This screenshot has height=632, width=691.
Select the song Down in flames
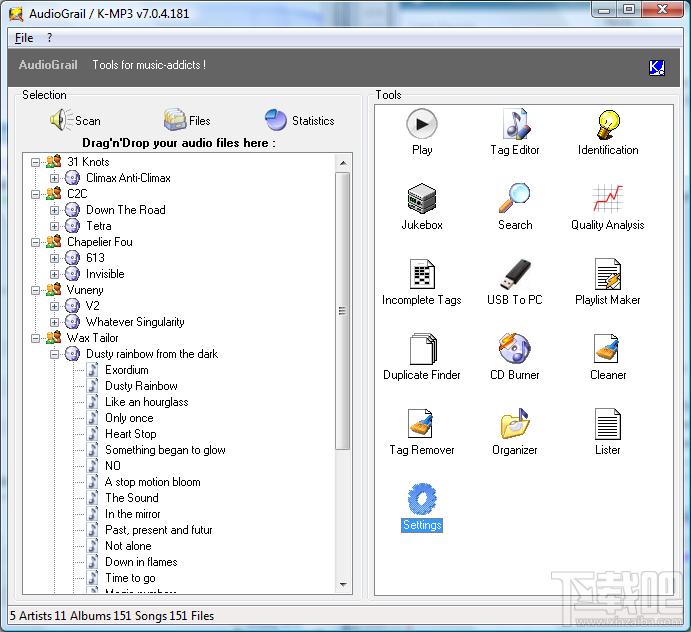[x=141, y=562]
